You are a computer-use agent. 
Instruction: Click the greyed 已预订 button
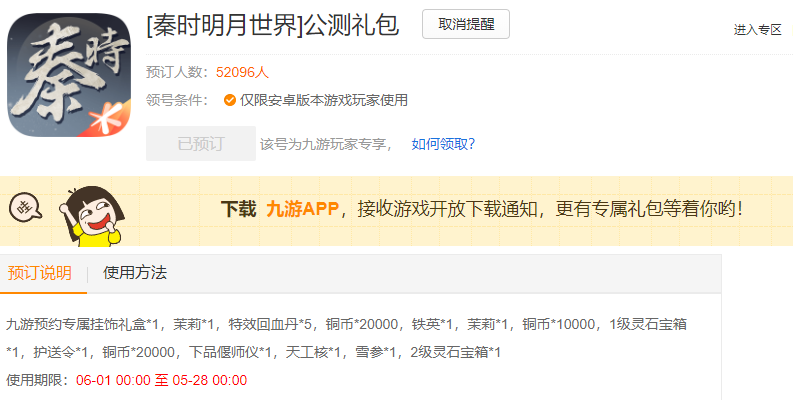[201, 144]
